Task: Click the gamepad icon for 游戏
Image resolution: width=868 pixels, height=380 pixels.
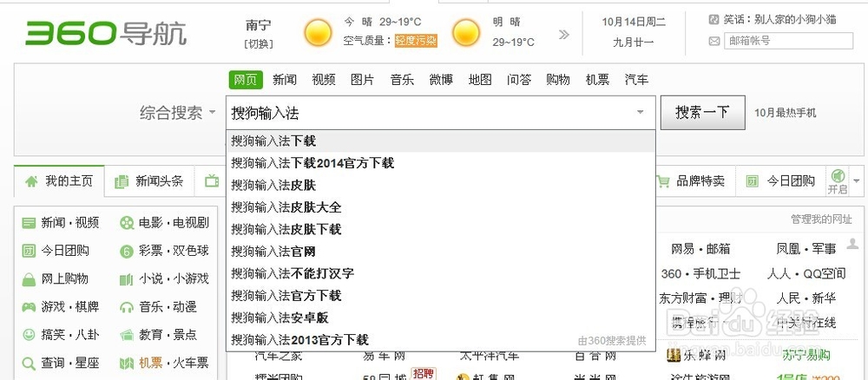Action: (29, 306)
